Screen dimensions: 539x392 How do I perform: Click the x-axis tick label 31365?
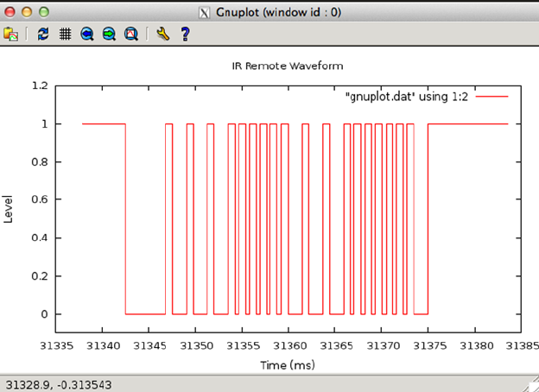pos(336,345)
